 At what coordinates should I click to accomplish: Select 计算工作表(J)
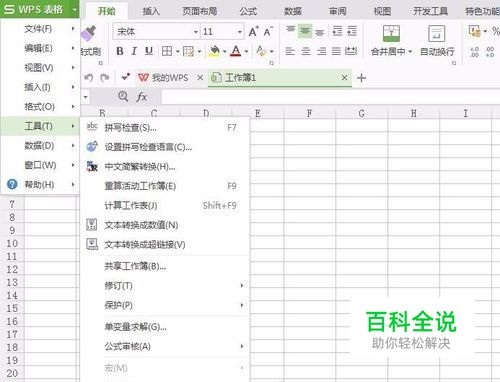(165, 205)
